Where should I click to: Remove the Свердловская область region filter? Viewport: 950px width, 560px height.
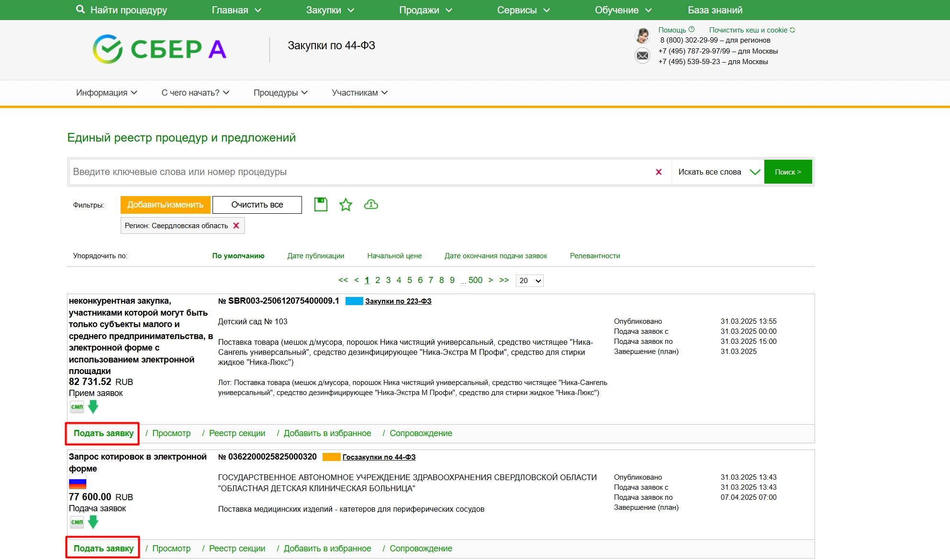pyautogui.click(x=236, y=226)
